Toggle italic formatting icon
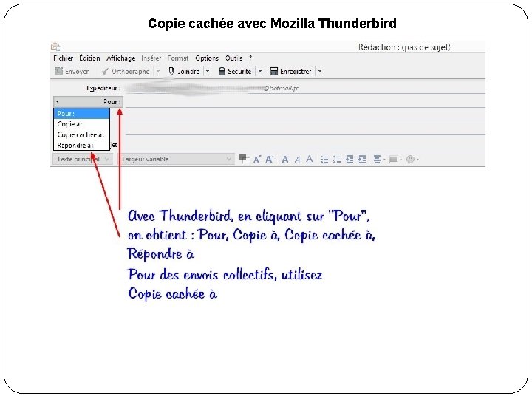 297,159
